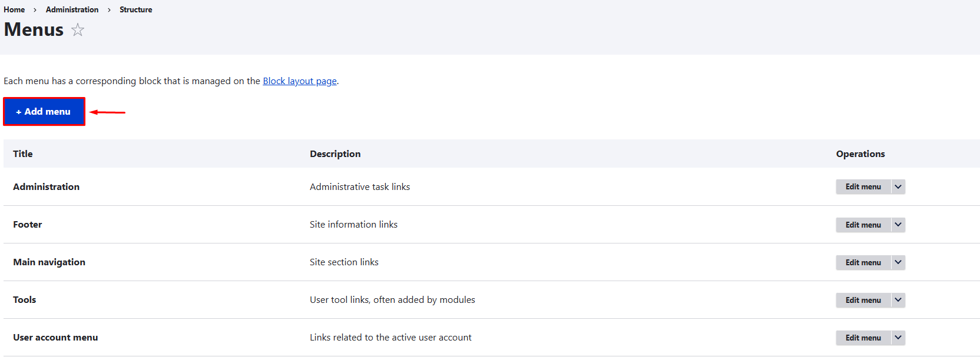Click the Tools menu title
Screen dimensions: 980x357
[x=25, y=299]
